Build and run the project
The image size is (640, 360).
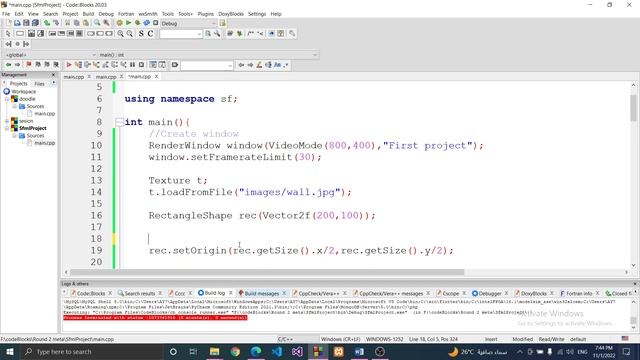tap(137, 23)
